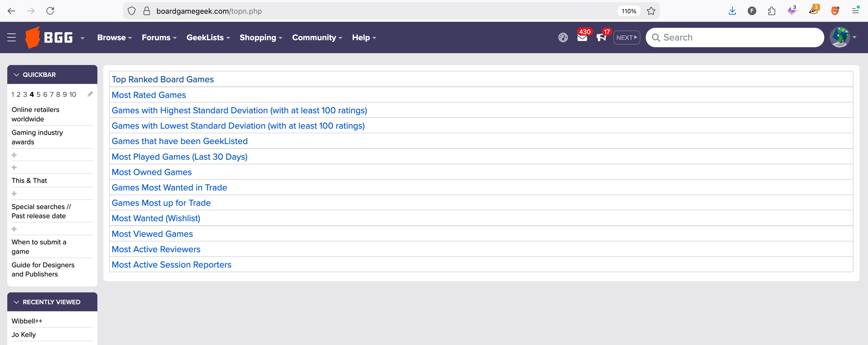Click the NEXT subscription button
This screenshot has width=868, height=345.
627,37
